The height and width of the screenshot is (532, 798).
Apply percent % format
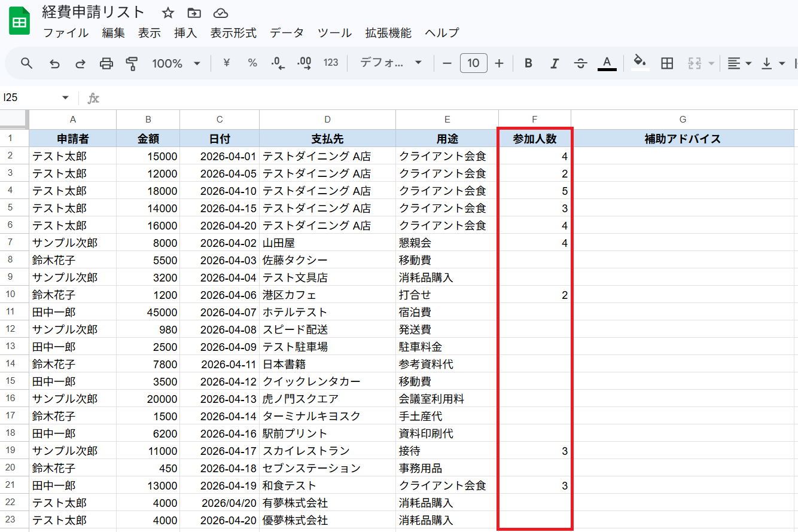[252, 63]
